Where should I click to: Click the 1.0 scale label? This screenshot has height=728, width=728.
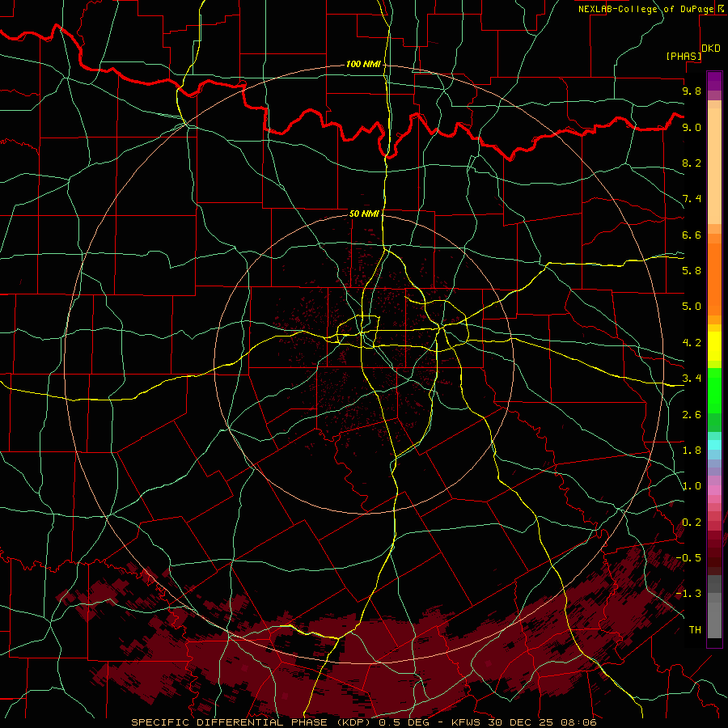click(692, 486)
